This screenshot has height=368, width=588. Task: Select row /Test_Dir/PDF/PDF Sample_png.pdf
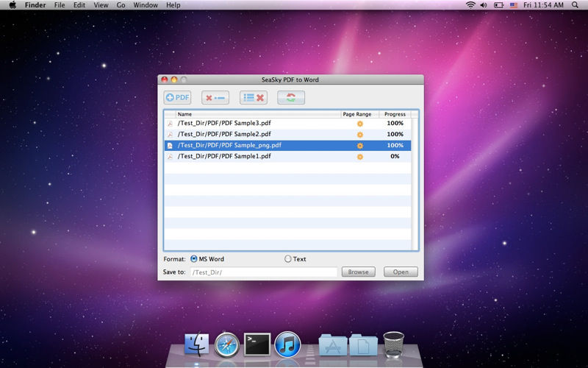pyautogui.click(x=287, y=145)
